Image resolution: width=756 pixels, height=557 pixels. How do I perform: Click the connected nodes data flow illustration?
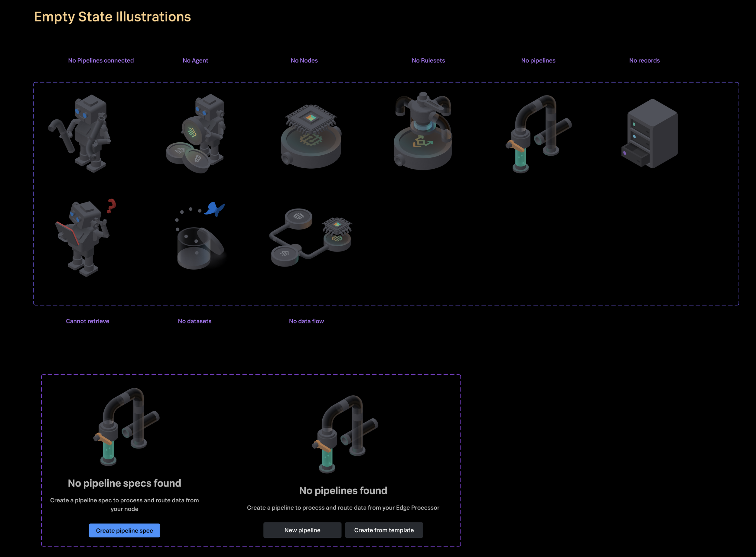click(x=311, y=237)
